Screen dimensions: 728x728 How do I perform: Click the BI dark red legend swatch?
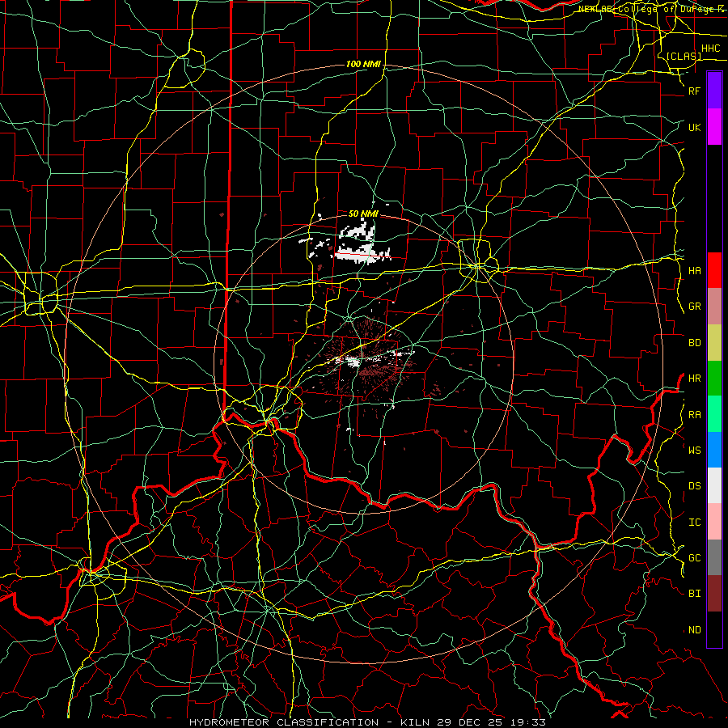pyautogui.click(x=714, y=594)
